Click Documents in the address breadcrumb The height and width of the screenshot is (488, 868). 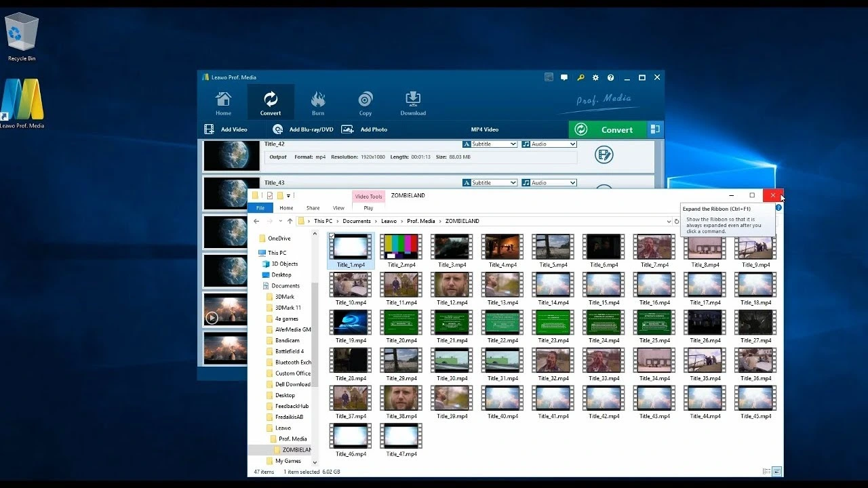(357, 221)
